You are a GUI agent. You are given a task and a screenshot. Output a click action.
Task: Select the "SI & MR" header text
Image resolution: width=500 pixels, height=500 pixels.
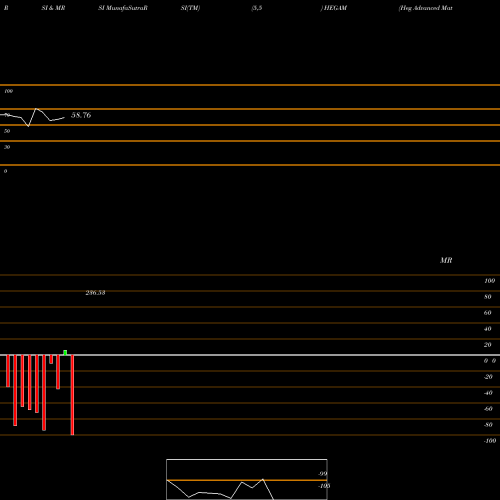pos(53,8)
